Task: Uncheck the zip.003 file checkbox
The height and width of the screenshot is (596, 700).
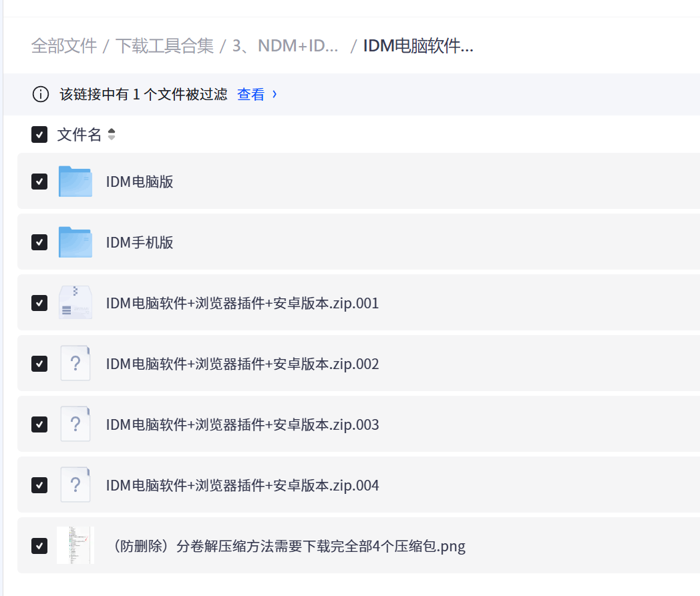Action: point(39,424)
